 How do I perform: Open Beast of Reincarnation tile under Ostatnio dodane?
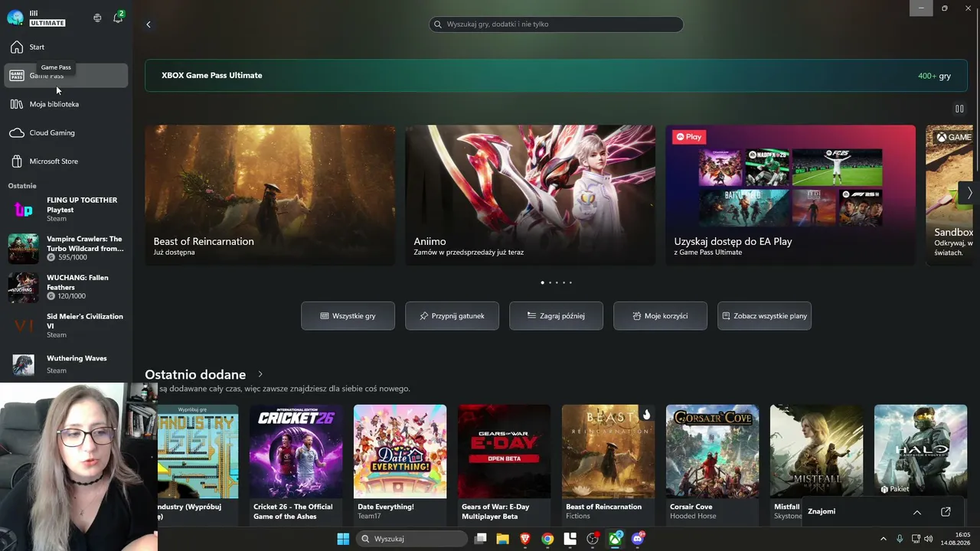609,464
